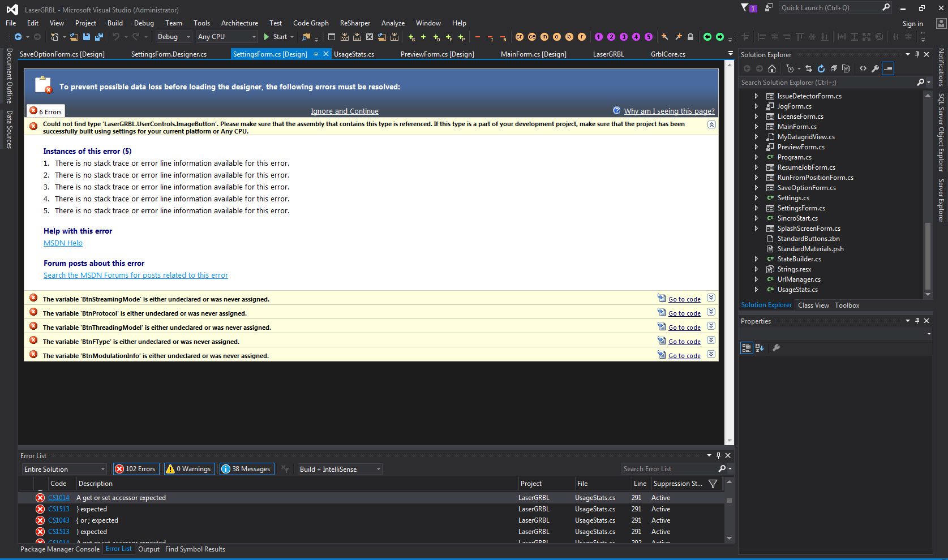Click Sync with Active Document arrows icon
Screen dimensions: 948x560
[809, 68]
